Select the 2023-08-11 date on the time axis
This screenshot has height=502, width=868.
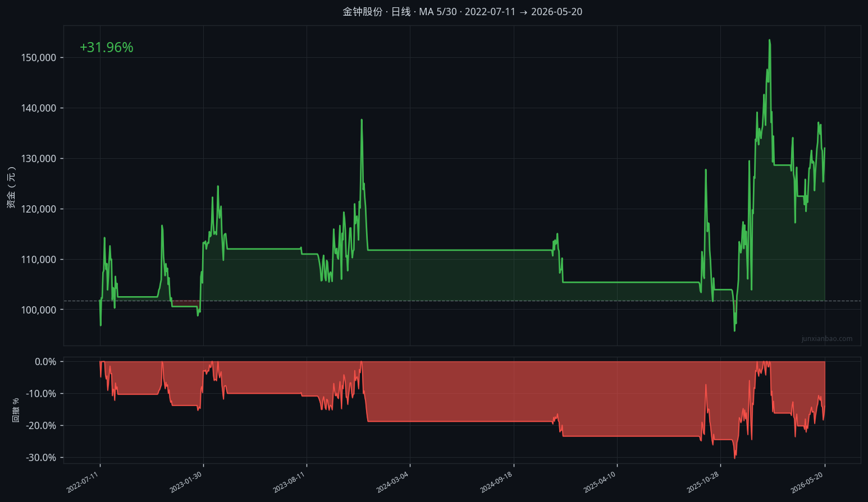289,482
